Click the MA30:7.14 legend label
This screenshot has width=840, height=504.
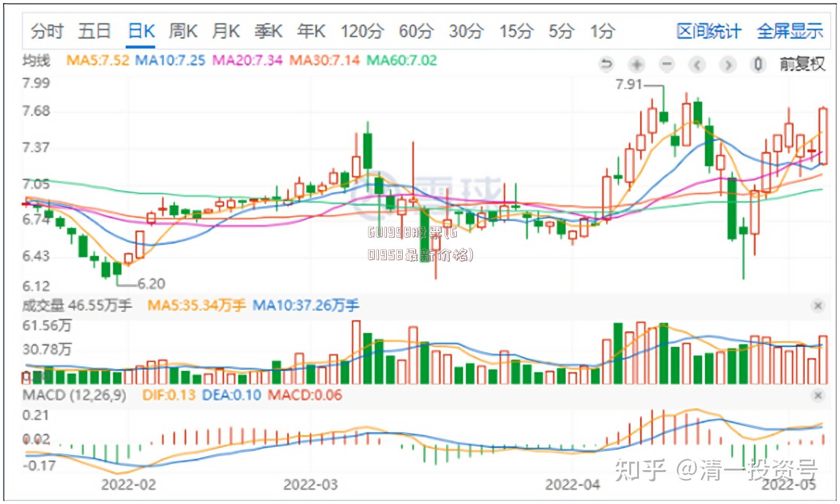(x=324, y=60)
